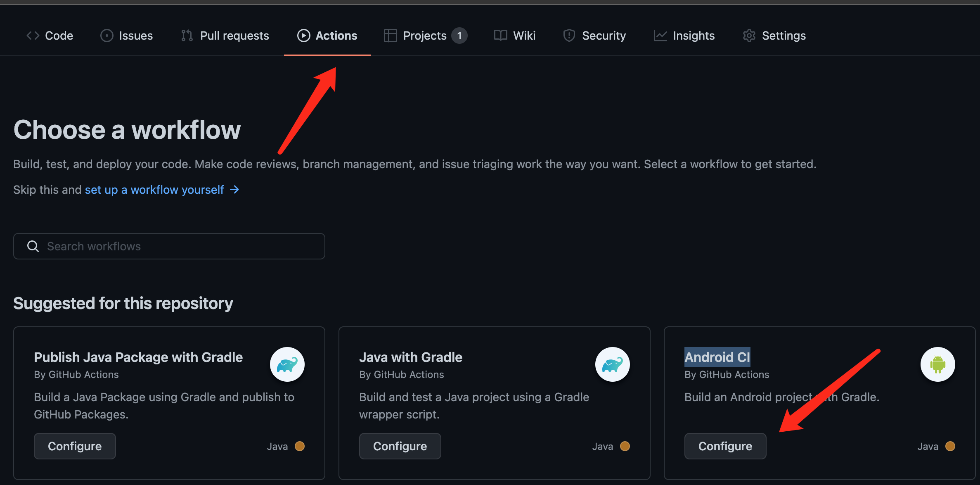Viewport: 980px width, 485px height.
Task: Click the Wiki book icon
Action: [x=500, y=36]
